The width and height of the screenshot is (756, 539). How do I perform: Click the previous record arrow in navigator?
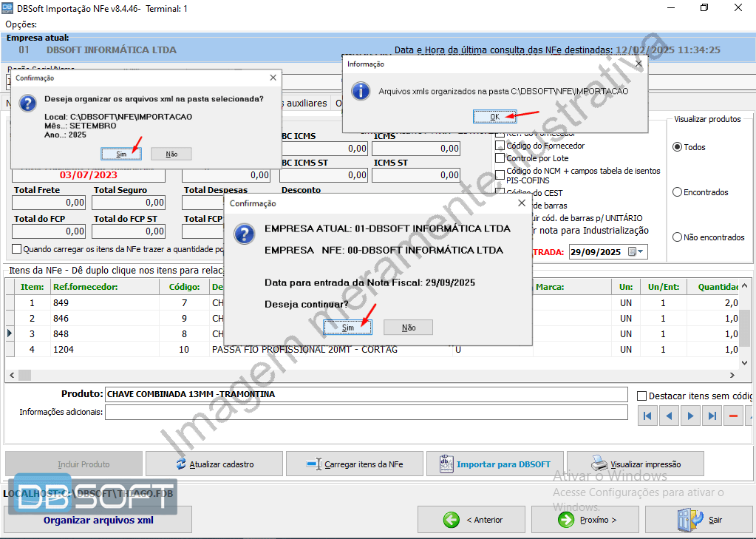coord(669,416)
